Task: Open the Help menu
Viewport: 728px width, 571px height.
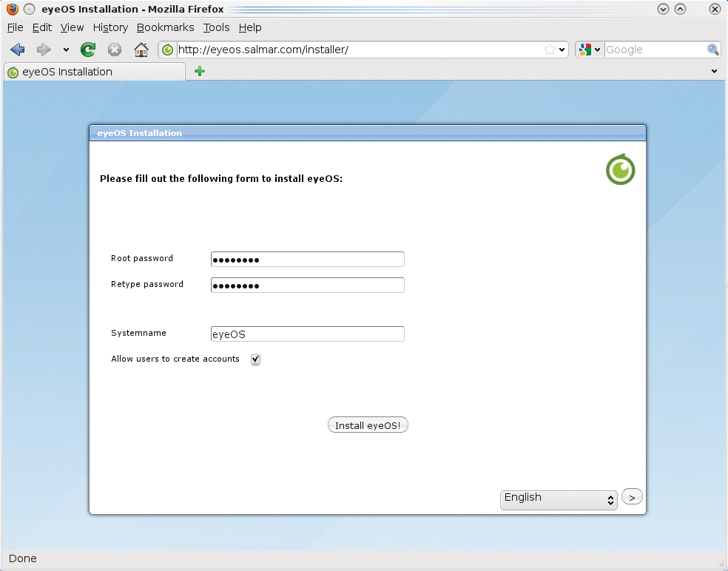Action: (x=250, y=27)
